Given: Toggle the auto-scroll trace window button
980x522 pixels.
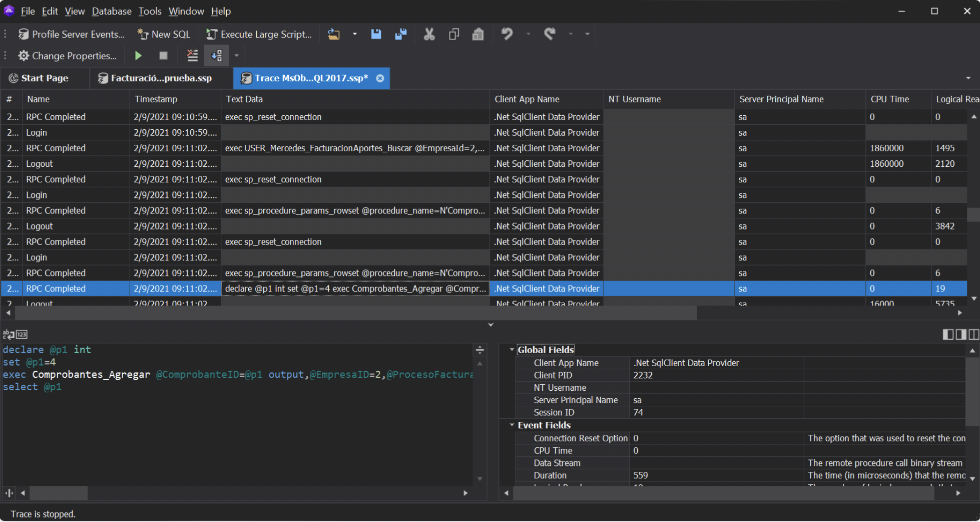Looking at the screenshot, I should tap(216, 56).
